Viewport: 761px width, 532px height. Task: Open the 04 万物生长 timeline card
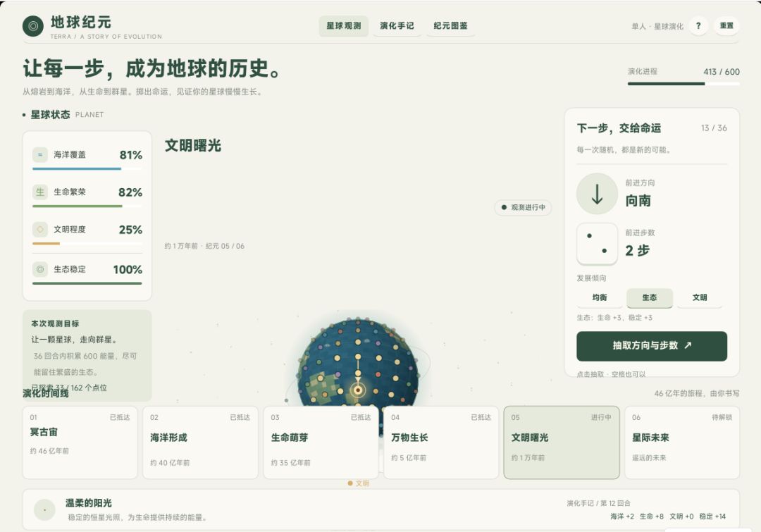coord(441,443)
